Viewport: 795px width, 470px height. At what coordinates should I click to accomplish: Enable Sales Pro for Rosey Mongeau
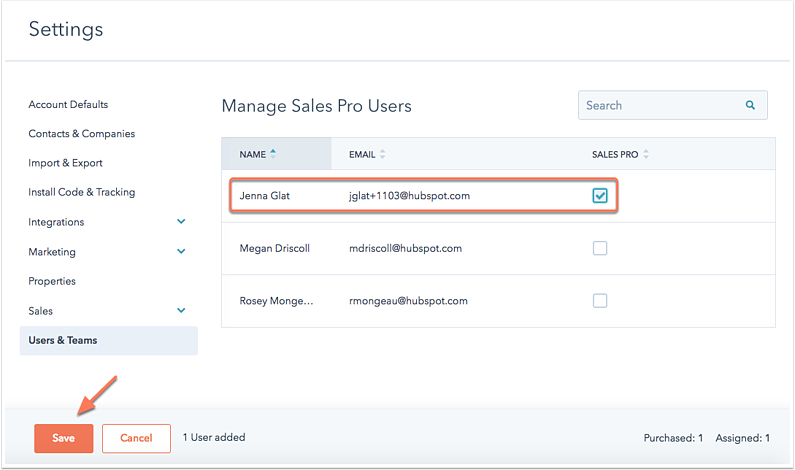tap(600, 301)
